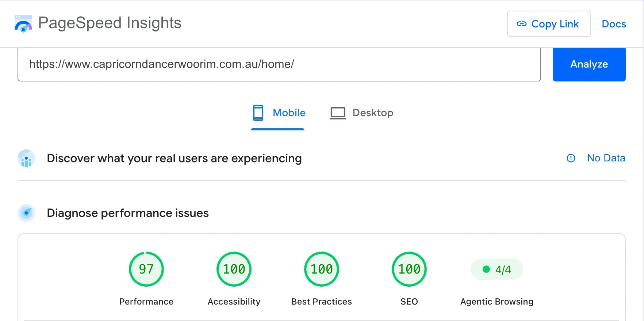Open the SEO score gauge
This screenshot has height=321, width=644.
[x=409, y=269]
